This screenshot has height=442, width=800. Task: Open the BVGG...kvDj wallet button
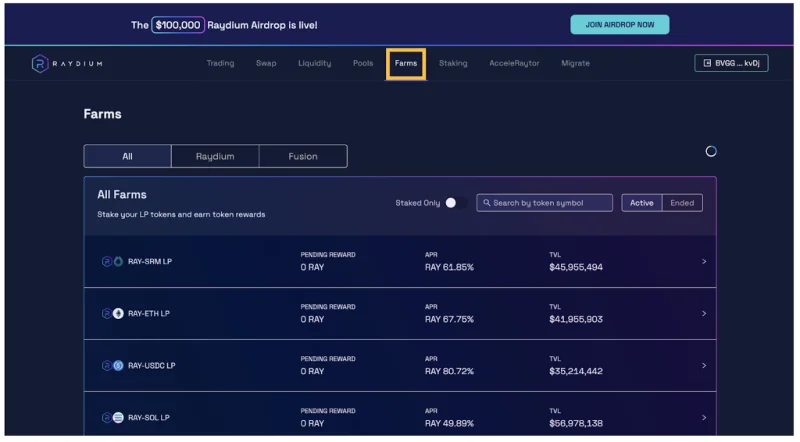(731, 63)
